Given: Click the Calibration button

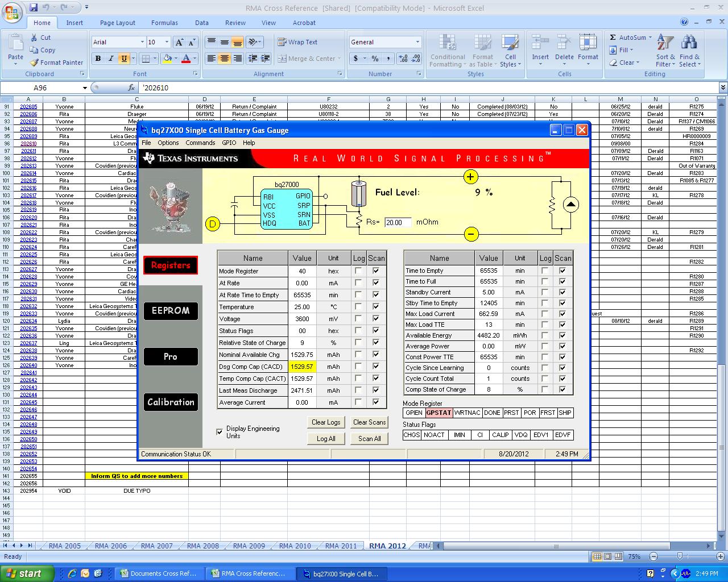Looking at the screenshot, I should pos(171,402).
